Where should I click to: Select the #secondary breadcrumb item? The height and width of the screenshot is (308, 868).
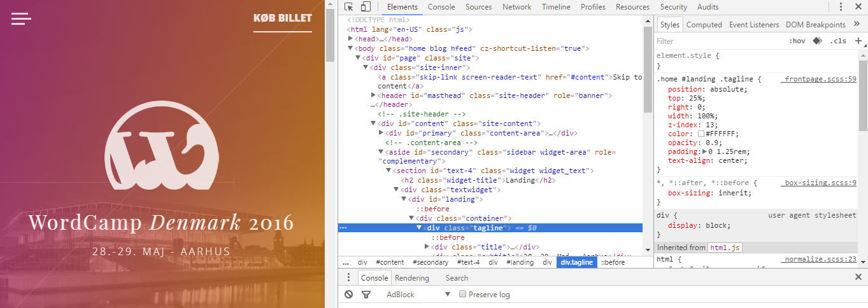tap(430, 262)
